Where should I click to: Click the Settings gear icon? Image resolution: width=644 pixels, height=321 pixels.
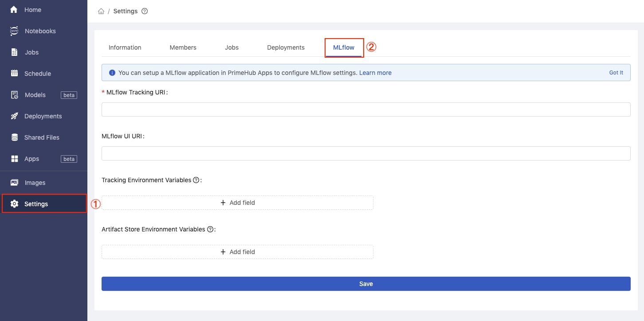pyautogui.click(x=14, y=204)
